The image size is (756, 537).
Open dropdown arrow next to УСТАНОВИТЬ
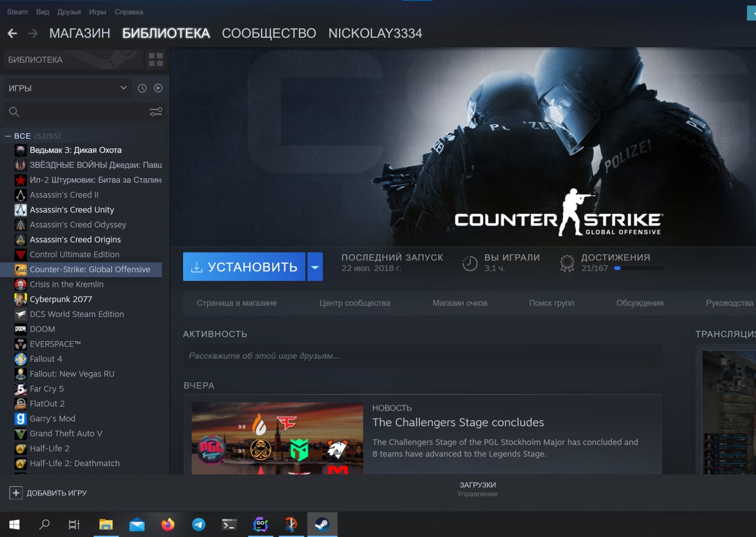pyautogui.click(x=315, y=267)
